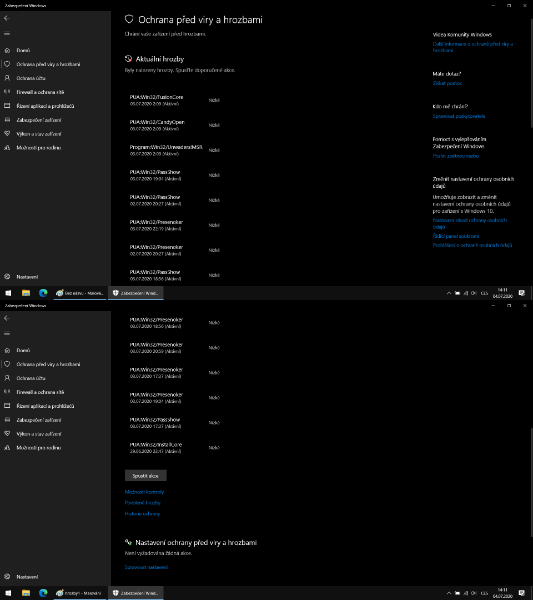This screenshot has width=533, height=600.
Task: Click Zabezpečení zařízení icon in upper window
Action: pos(7,120)
